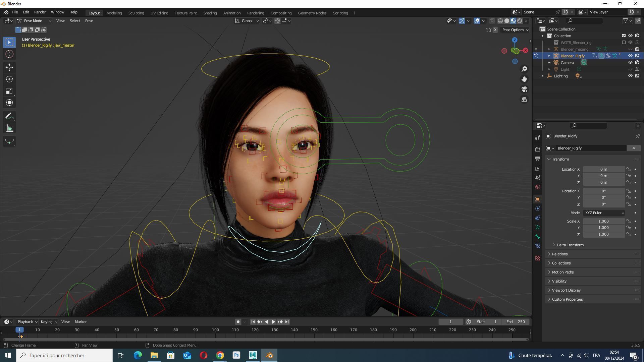Expand Delta Transform panel
The width and height of the screenshot is (644, 362).
click(x=570, y=245)
